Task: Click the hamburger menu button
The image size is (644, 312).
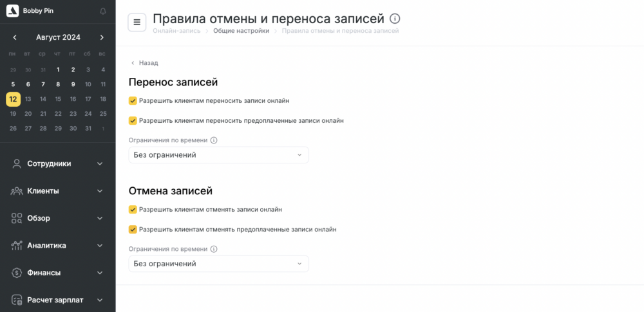Action: tap(137, 22)
